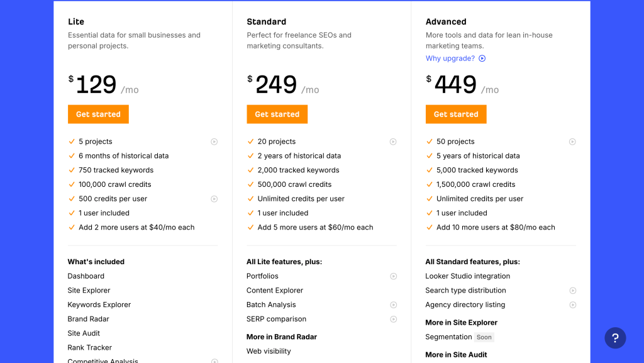
Task: Select the Advanced plan heading
Action: 446,21
